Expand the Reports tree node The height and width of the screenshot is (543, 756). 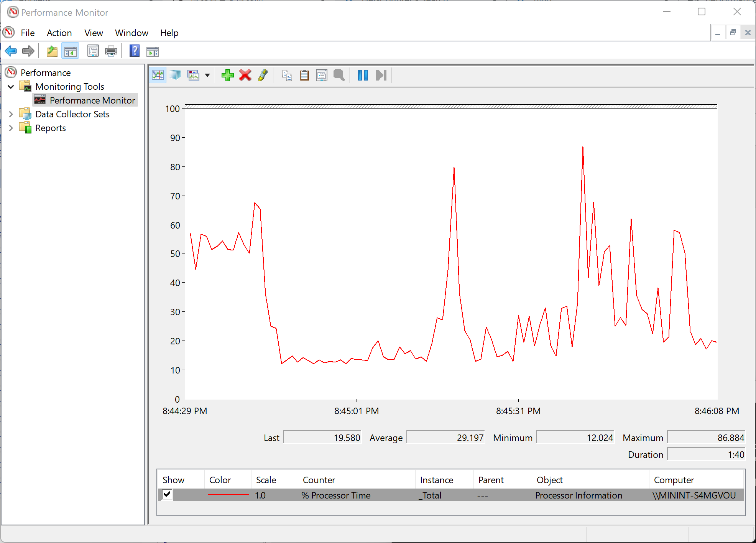tap(11, 128)
